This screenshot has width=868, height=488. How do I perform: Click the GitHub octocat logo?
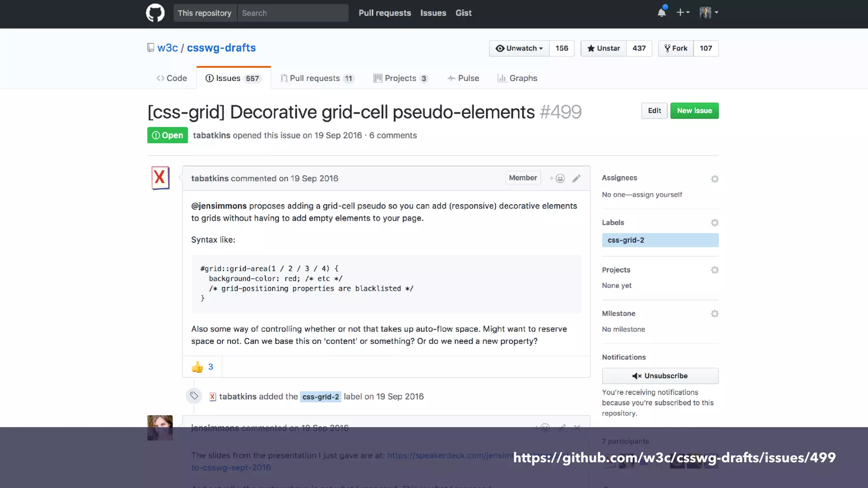[x=155, y=13]
